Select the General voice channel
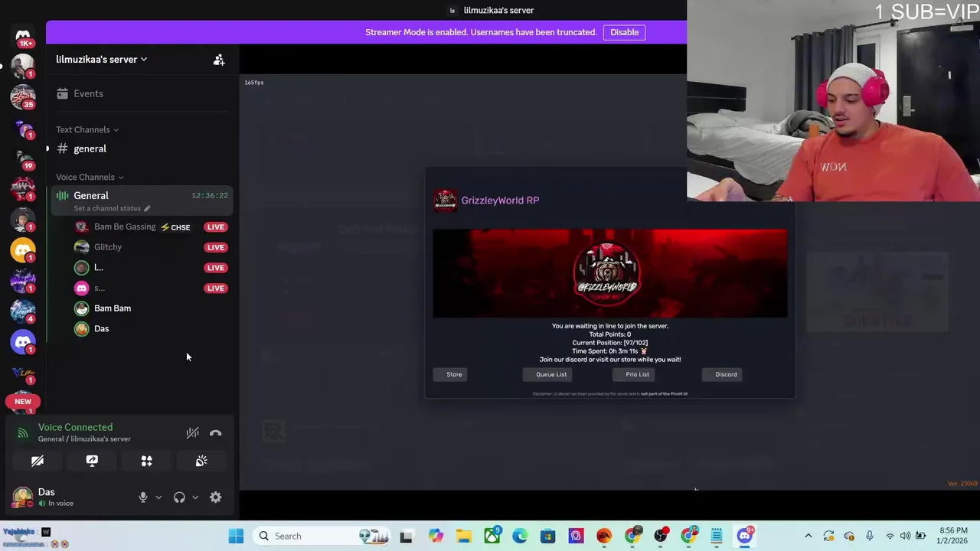This screenshot has height=551, width=980. [x=91, y=195]
